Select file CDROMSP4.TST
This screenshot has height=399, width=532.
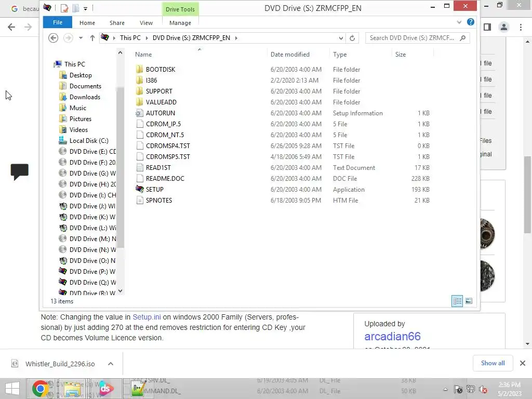click(x=168, y=145)
